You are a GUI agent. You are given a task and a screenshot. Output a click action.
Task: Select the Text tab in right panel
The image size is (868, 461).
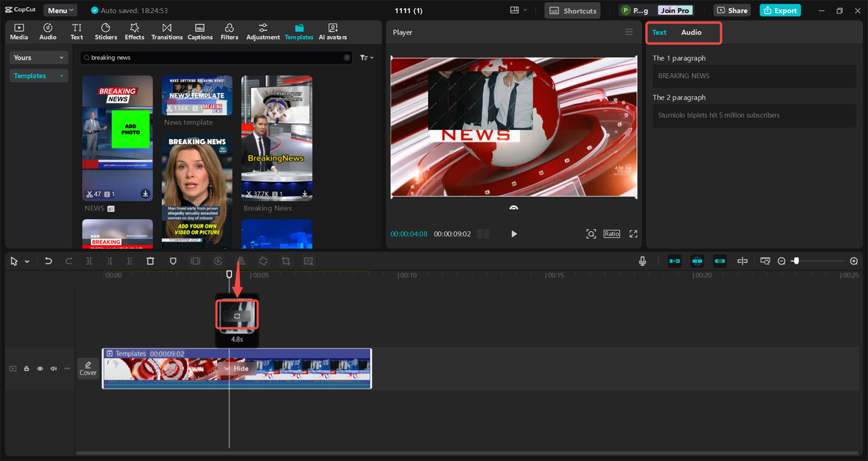(659, 33)
